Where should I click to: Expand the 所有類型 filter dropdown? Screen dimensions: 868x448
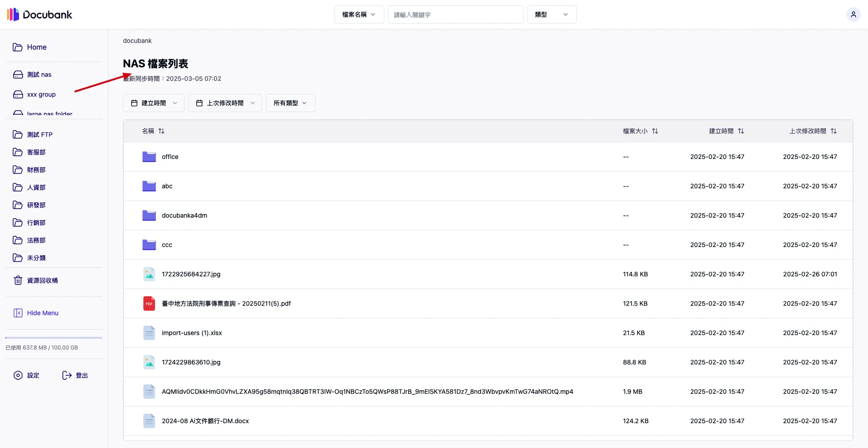click(290, 103)
